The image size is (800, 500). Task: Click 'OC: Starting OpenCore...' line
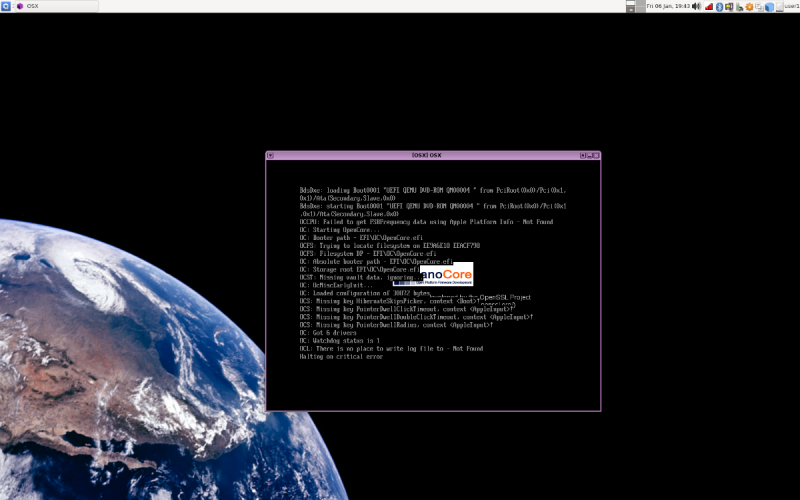click(x=339, y=230)
